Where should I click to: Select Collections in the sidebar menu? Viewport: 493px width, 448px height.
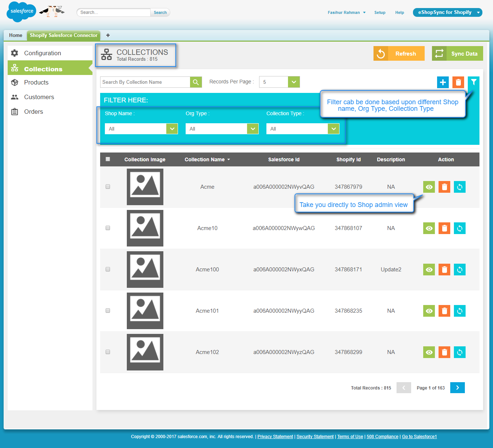coord(50,68)
